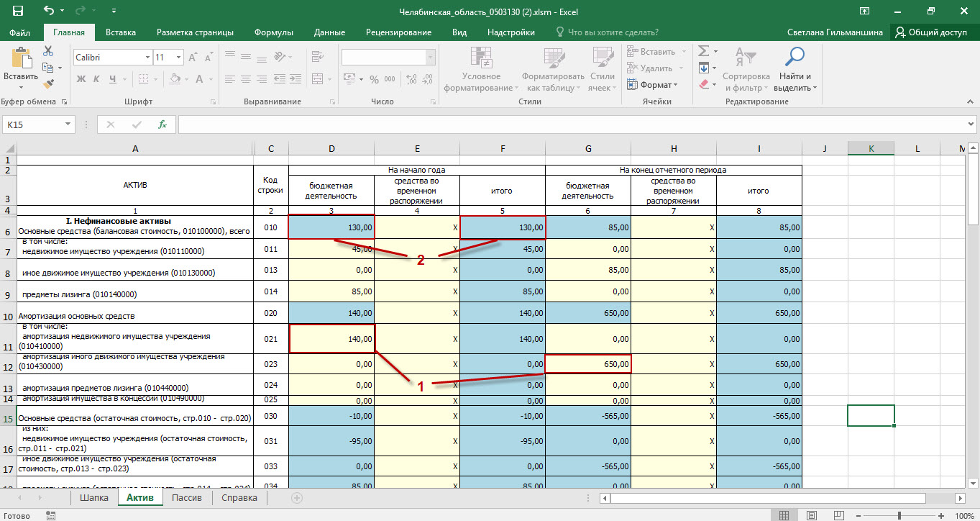
Task: Click the Стили ячеек button
Action: [x=602, y=69]
